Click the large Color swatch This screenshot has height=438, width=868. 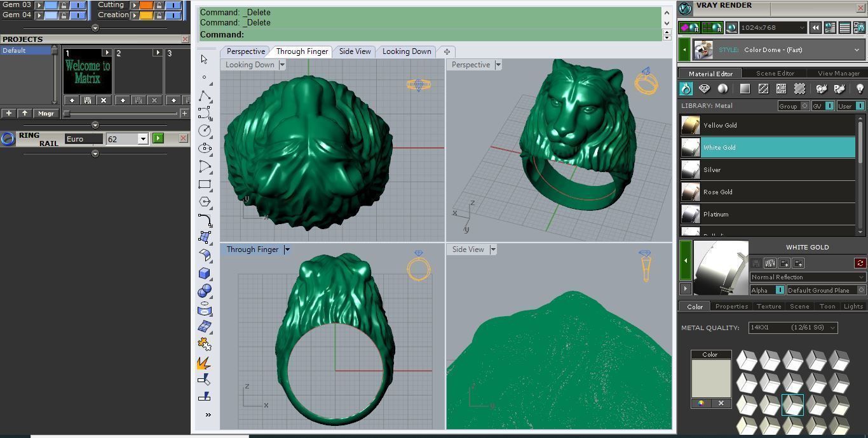click(711, 378)
